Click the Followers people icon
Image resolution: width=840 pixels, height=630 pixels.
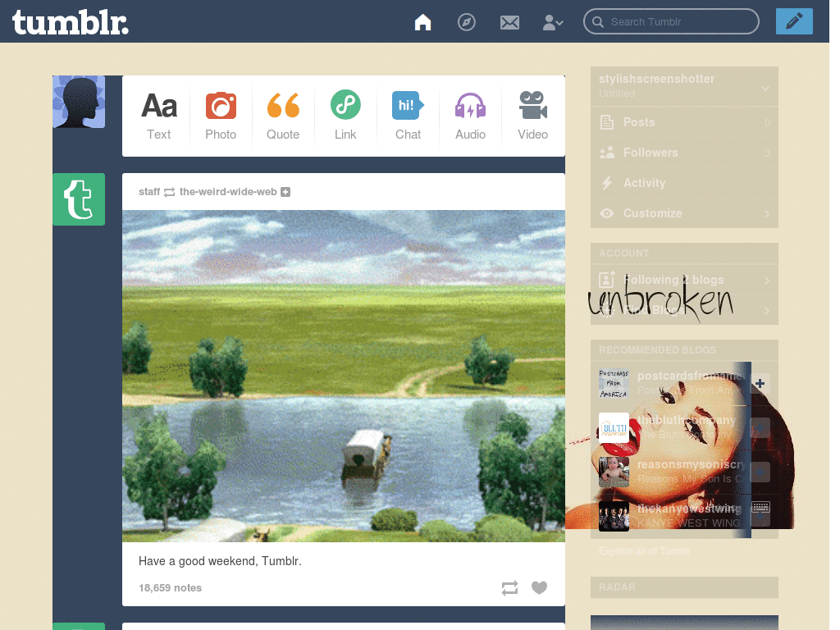pyautogui.click(x=606, y=153)
